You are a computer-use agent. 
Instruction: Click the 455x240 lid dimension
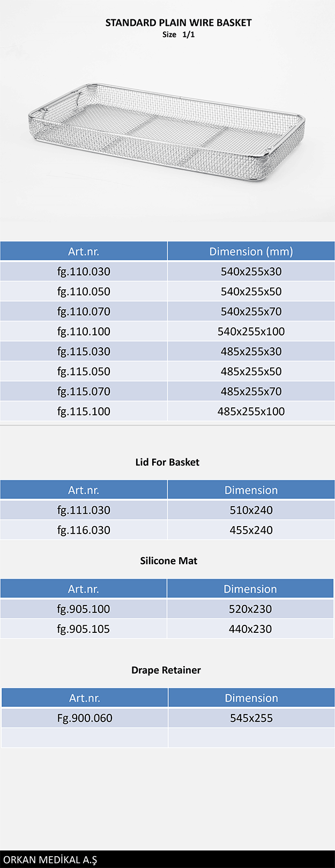pos(251,530)
